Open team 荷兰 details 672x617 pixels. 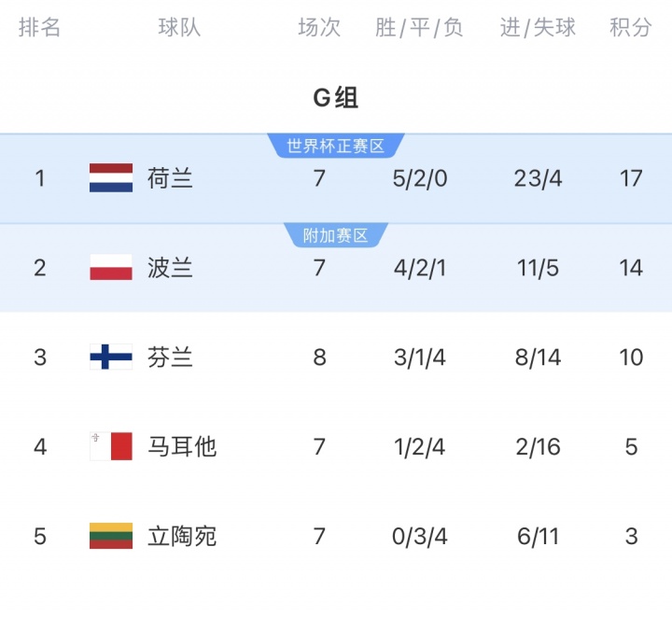(170, 177)
